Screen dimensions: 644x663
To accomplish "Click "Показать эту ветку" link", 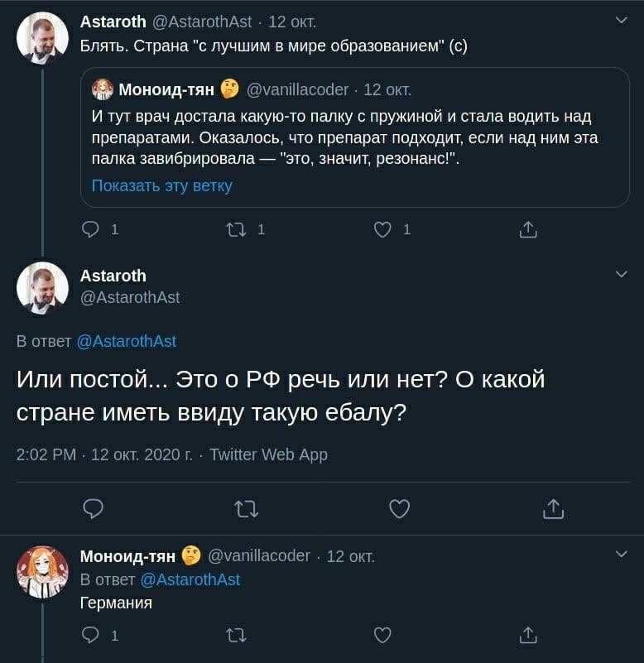I will 161,185.
